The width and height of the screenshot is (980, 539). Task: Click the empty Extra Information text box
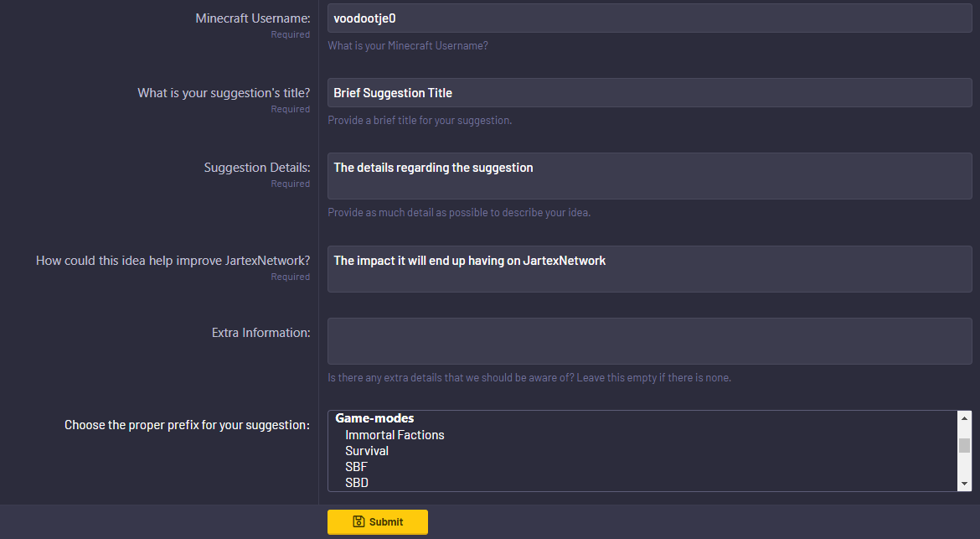coord(649,341)
